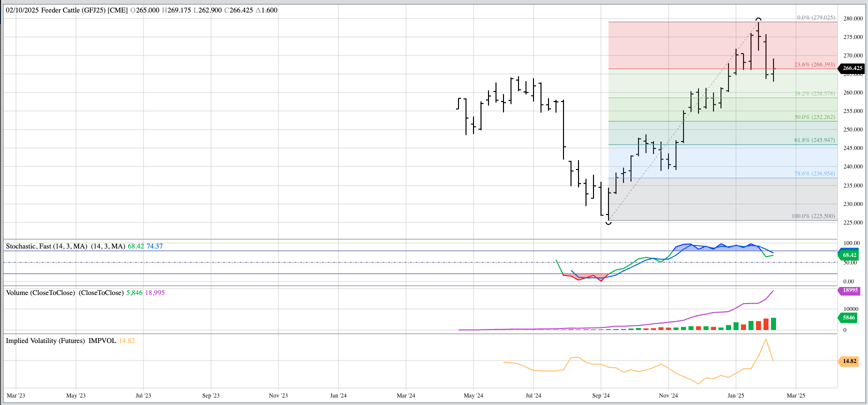This screenshot has height=405, width=868.
Task: Click the 280.000 price axis label
Action: pyautogui.click(x=852, y=18)
